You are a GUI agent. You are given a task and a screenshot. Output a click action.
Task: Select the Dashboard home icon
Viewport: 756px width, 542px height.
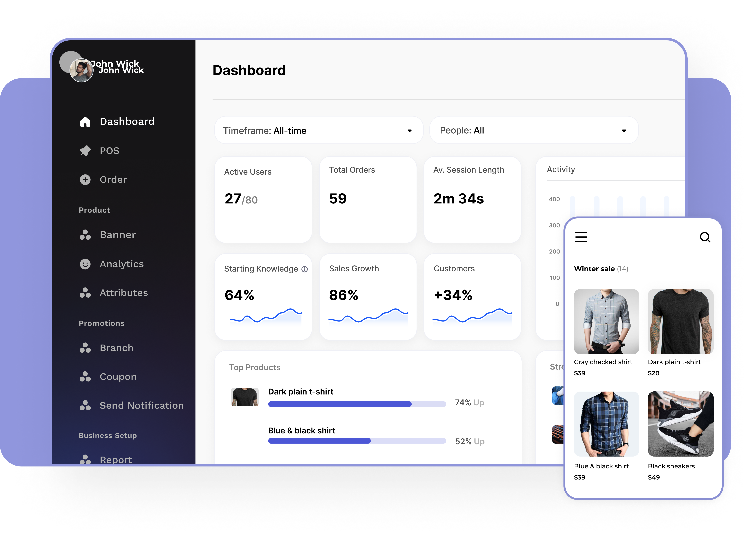pyautogui.click(x=85, y=121)
